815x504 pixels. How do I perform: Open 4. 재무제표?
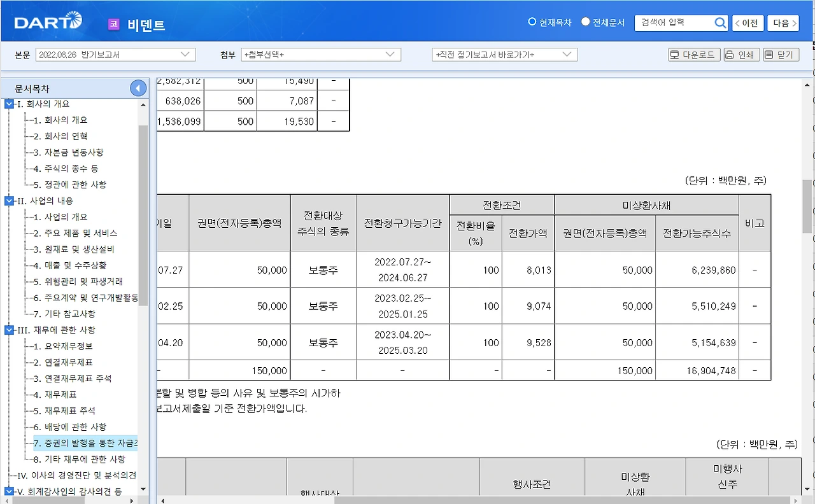click(55, 395)
